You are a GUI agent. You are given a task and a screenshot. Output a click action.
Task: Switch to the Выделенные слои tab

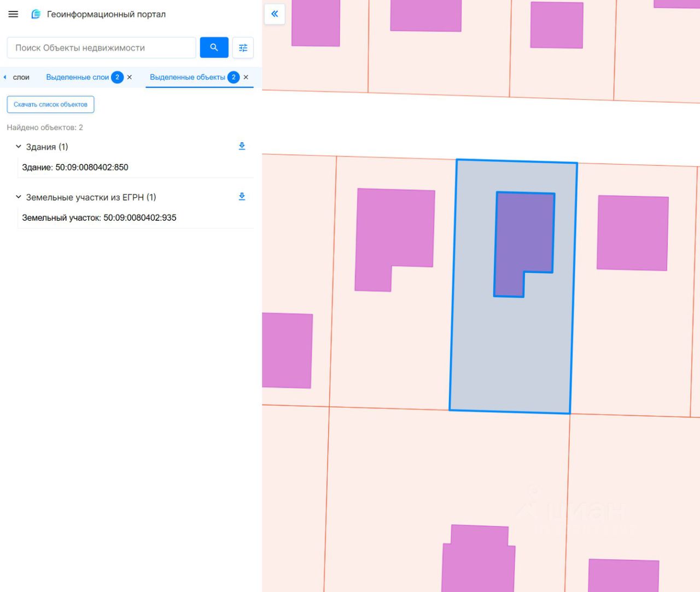pyautogui.click(x=77, y=77)
